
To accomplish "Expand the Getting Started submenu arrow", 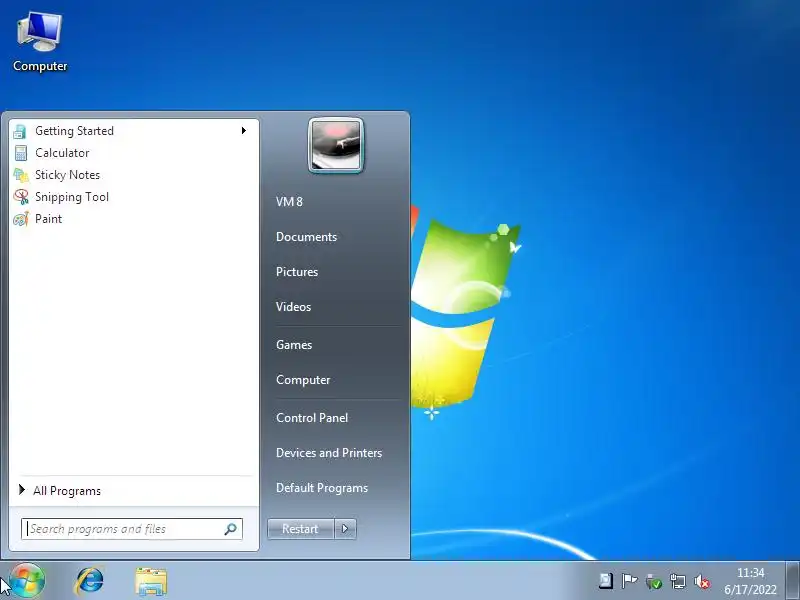I will pyautogui.click(x=244, y=131).
